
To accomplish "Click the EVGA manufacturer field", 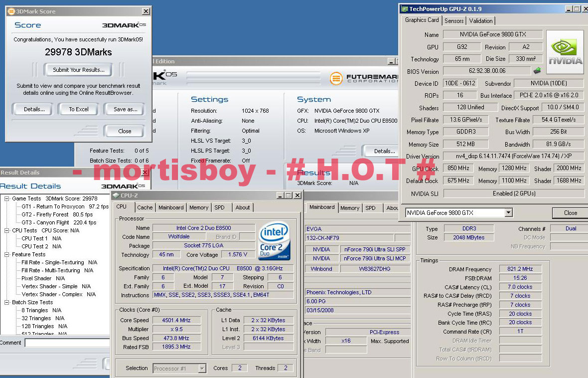I will click(358, 229).
